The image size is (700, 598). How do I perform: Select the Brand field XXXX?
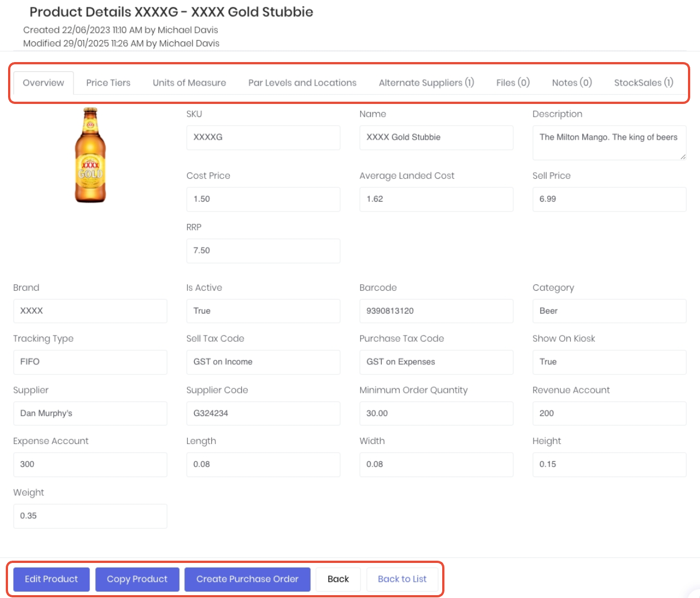(90, 311)
